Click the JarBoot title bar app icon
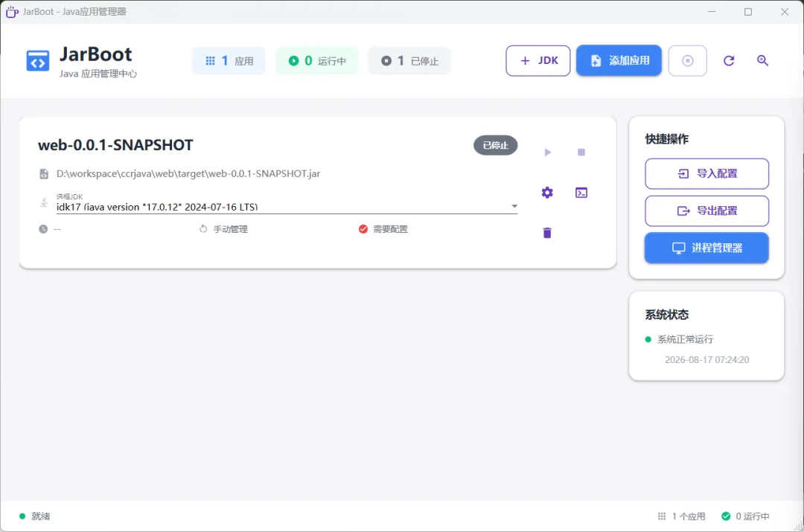804x532 pixels. (x=12, y=11)
